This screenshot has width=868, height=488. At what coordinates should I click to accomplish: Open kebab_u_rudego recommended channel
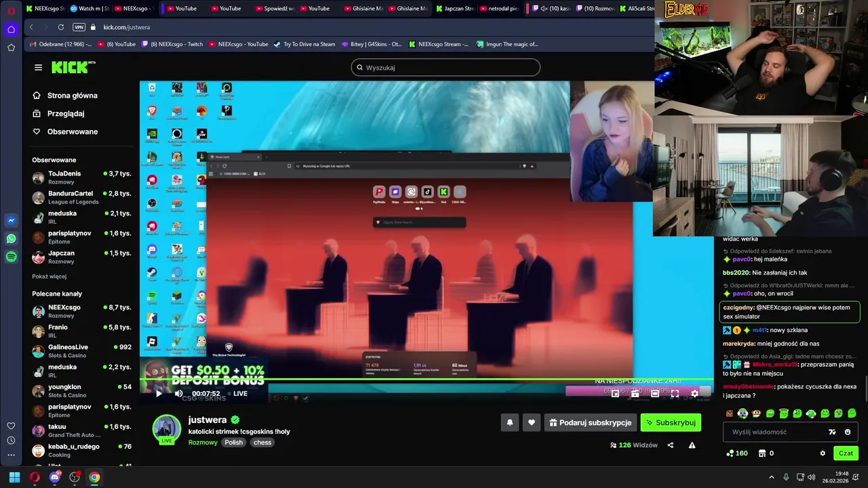(x=81, y=450)
